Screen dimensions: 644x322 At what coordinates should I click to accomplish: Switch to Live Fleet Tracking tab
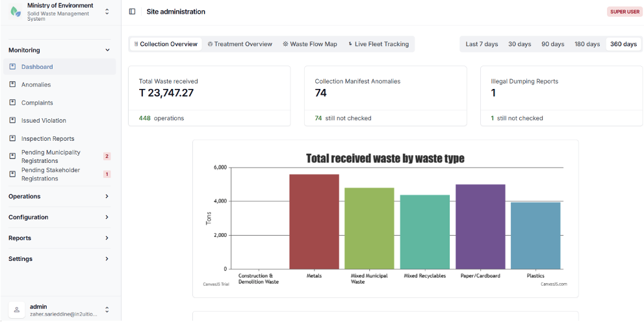click(x=378, y=44)
